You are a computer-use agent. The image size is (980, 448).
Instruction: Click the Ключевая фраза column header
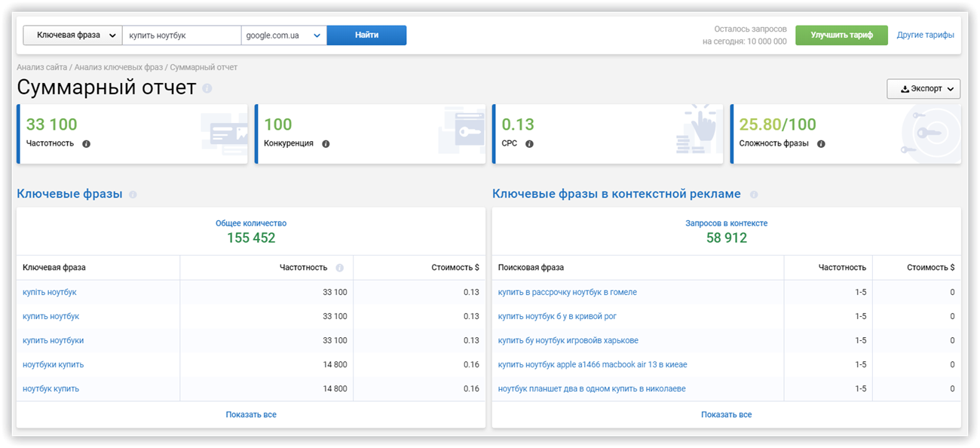[x=54, y=267]
